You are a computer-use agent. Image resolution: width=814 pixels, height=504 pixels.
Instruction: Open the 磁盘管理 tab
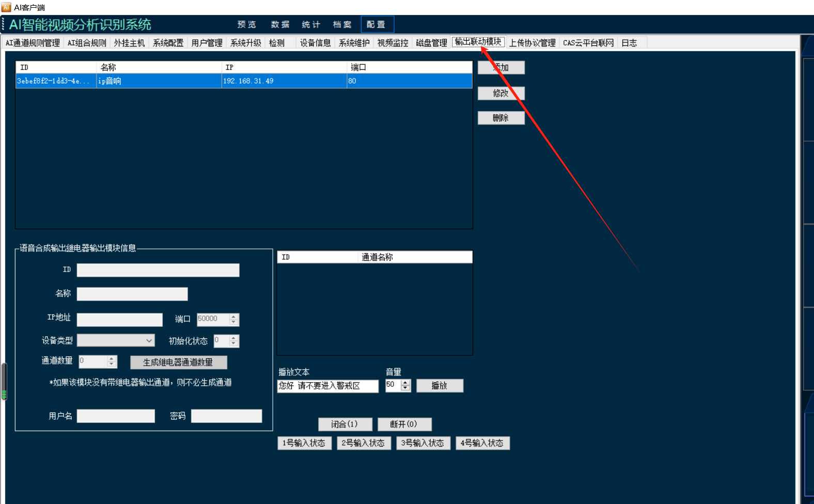pos(431,43)
